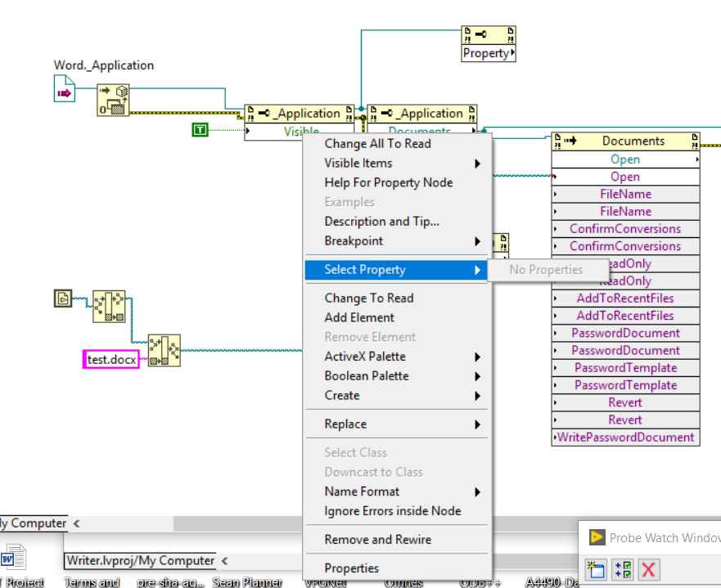This screenshot has width=721, height=588.
Task: Open the Boolean Palette submenu
Action: click(397, 376)
